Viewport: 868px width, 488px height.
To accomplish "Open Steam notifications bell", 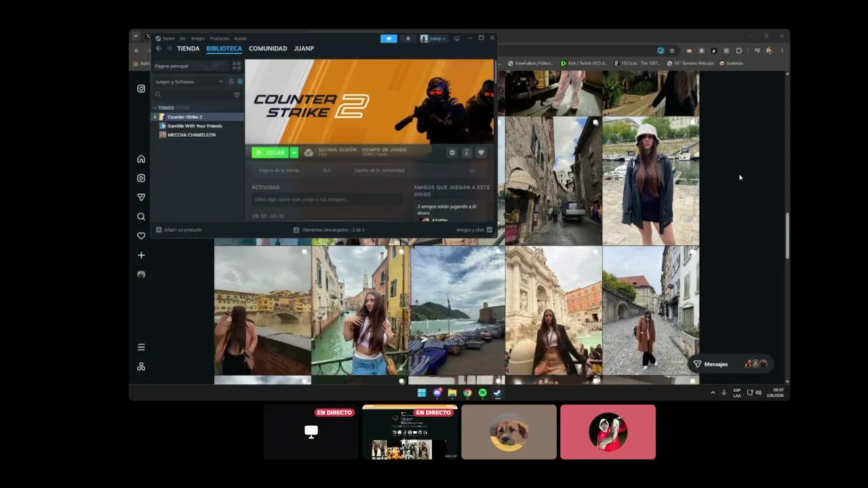I will click(408, 39).
